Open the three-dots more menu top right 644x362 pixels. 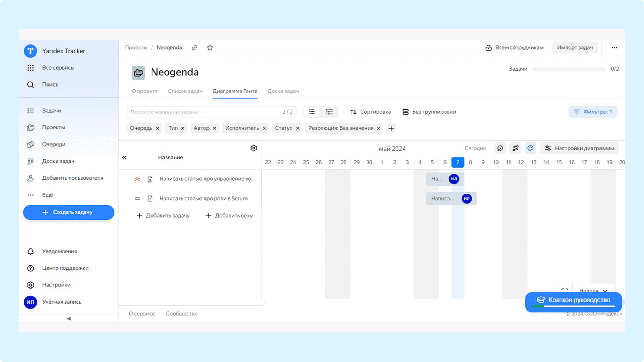point(614,47)
